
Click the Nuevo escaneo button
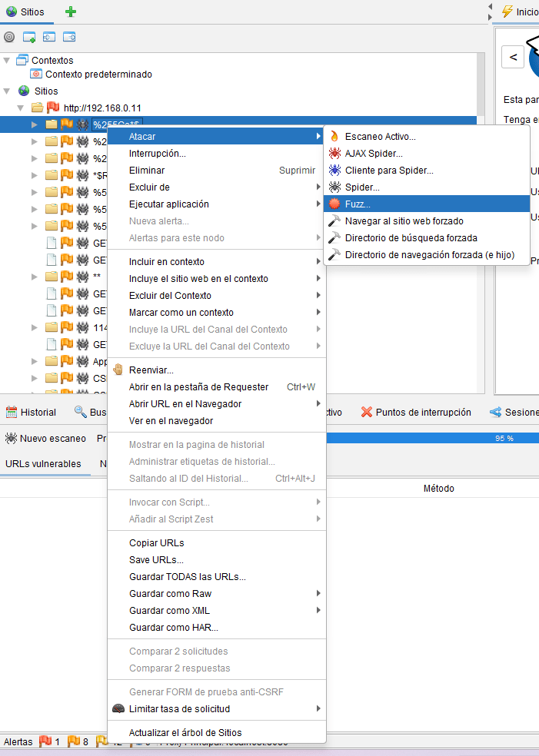click(45, 438)
